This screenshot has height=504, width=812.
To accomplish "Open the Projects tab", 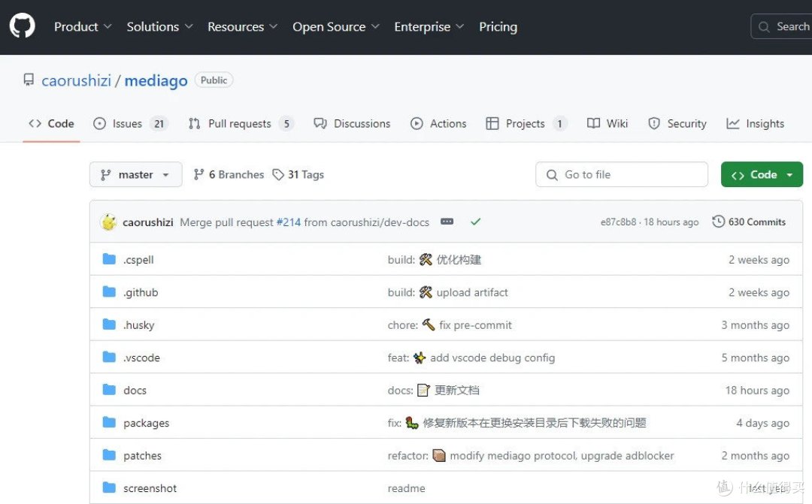I will 526,124.
